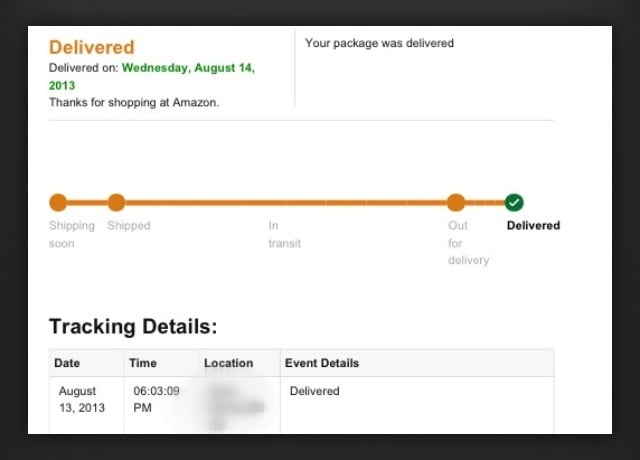Click the Tracking Details heading
Viewport: 640px width, 460px height.
point(133,327)
